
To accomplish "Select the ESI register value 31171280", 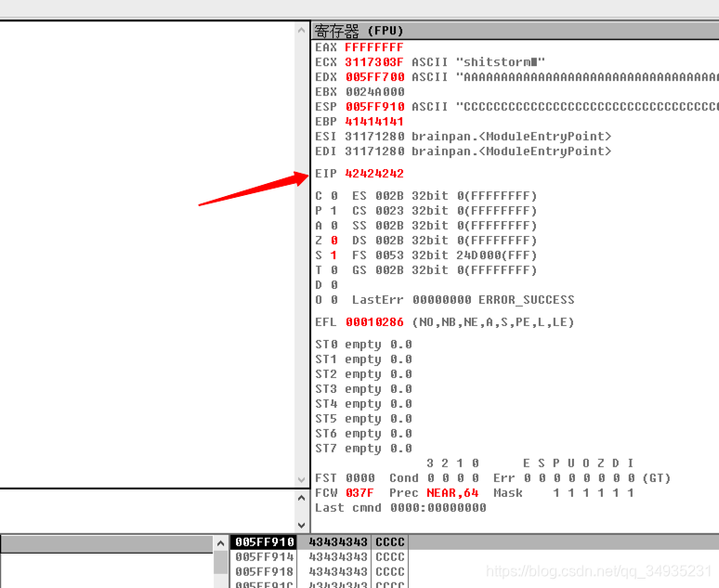I will click(374, 137).
